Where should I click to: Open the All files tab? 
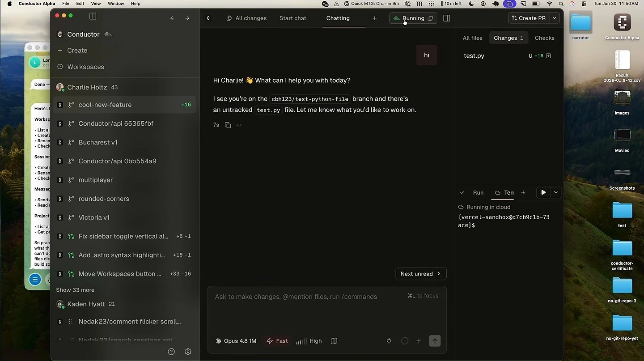[472, 38]
